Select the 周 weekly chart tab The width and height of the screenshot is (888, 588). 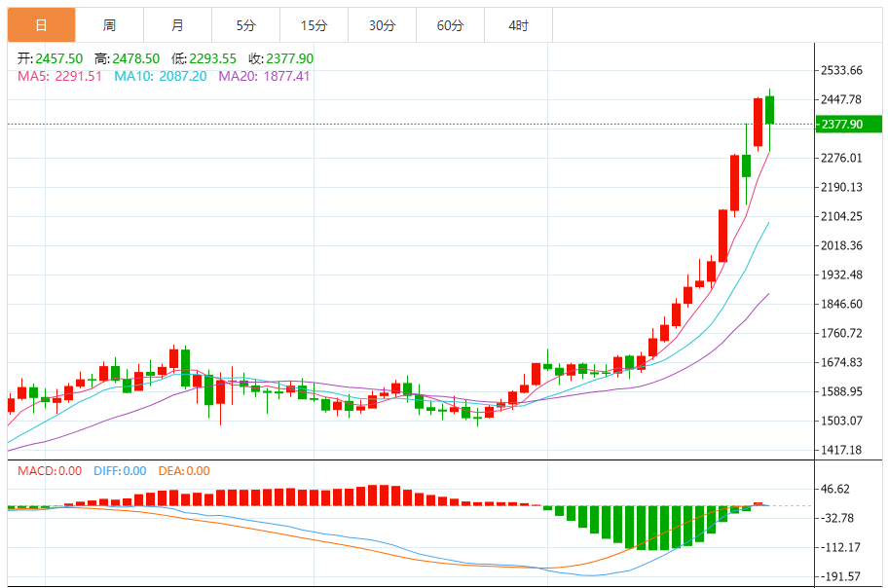[x=109, y=25]
